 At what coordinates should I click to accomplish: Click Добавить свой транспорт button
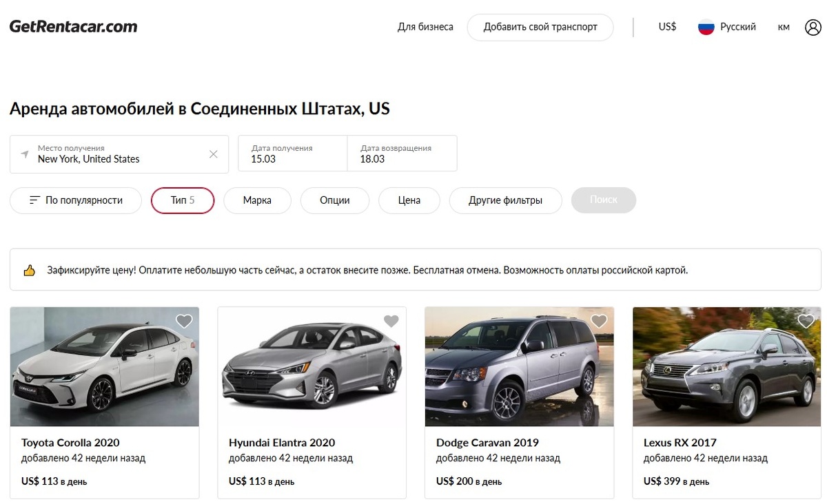point(540,27)
